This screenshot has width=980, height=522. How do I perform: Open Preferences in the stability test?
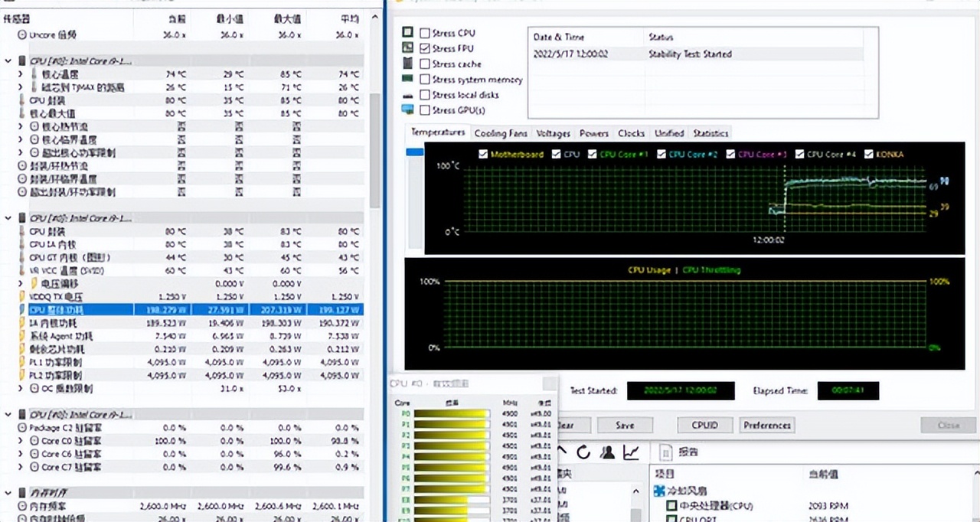[767, 425]
